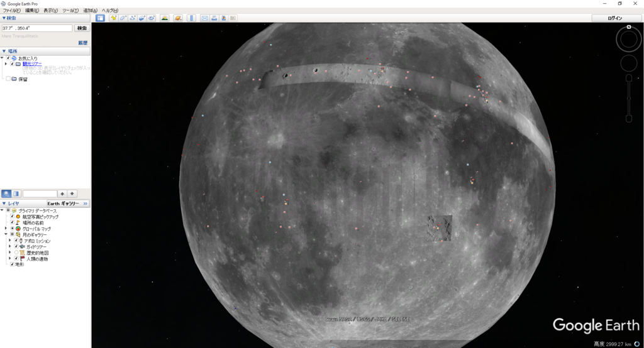Open the ツール(T) menu
This screenshot has width=644, height=348.
pyautogui.click(x=70, y=11)
